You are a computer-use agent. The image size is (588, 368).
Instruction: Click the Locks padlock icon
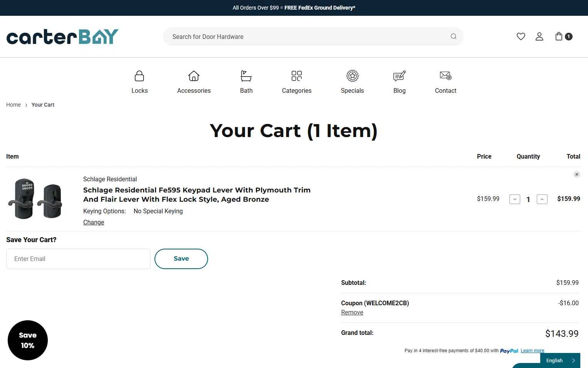[x=139, y=76]
